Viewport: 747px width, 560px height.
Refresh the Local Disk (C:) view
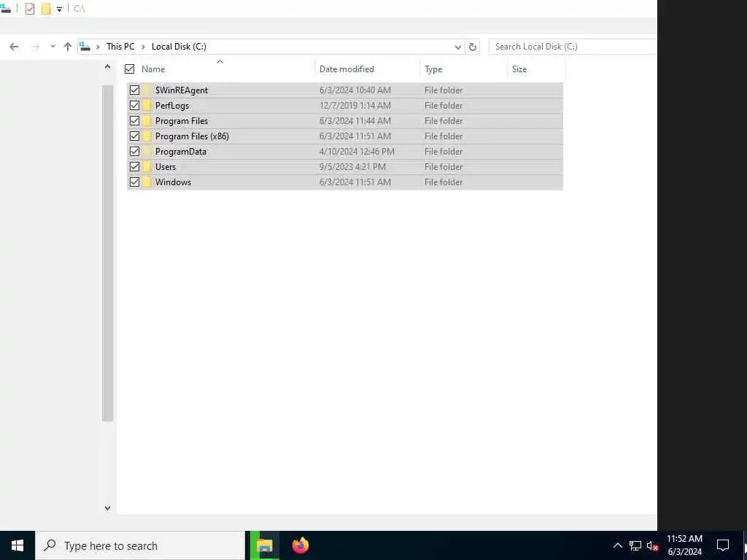tap(472, 47)
